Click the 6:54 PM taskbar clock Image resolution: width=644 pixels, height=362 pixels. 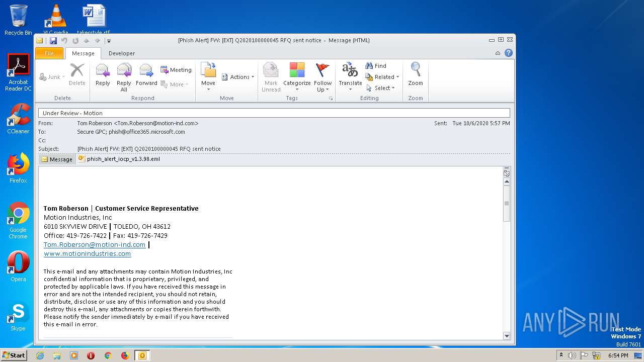click(618, 355)
